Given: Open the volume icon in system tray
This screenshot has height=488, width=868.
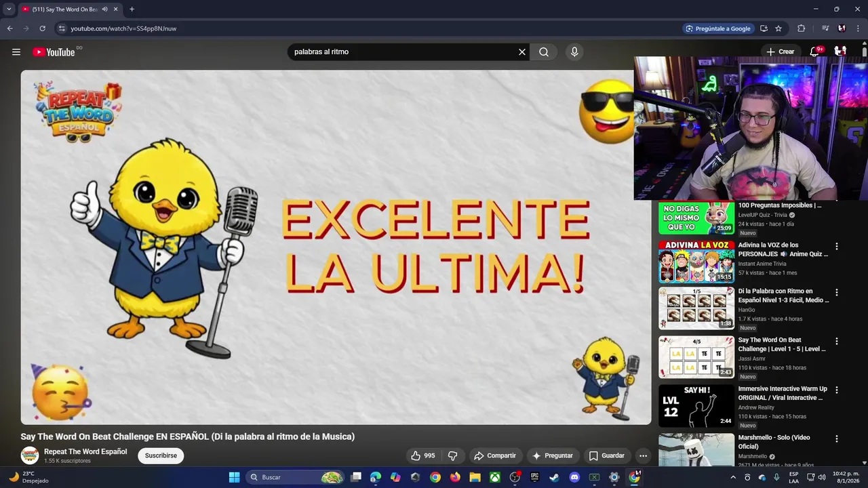Looking at the screenshot, I should [x=822, y=477].
